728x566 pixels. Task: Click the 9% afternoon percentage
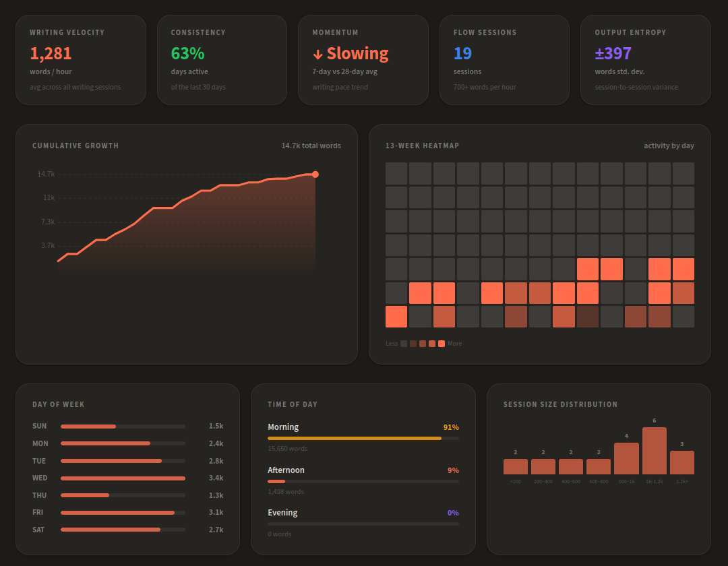[x=453, y=470]
